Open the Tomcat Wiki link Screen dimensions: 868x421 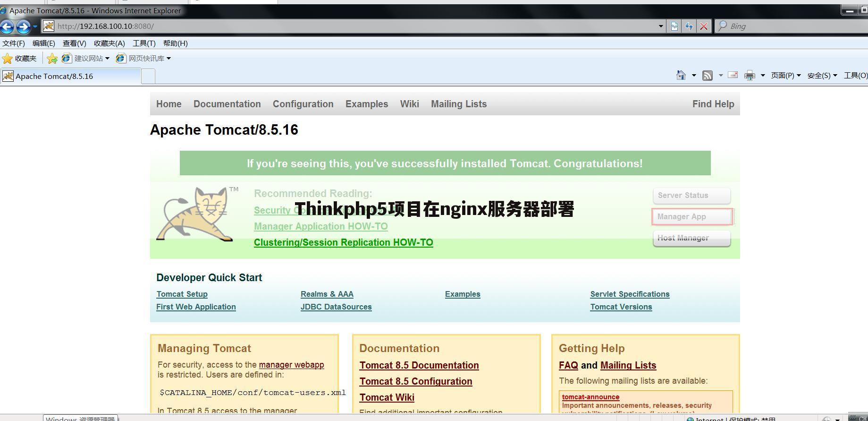(x=387, y=397)
